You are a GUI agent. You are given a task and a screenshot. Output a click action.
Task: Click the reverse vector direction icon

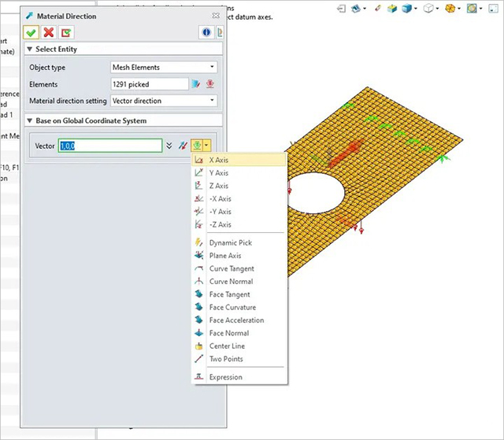point(183,146)
